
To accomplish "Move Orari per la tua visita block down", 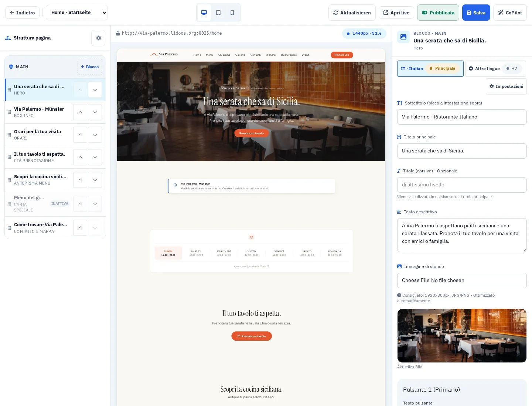I will (95, 135).
